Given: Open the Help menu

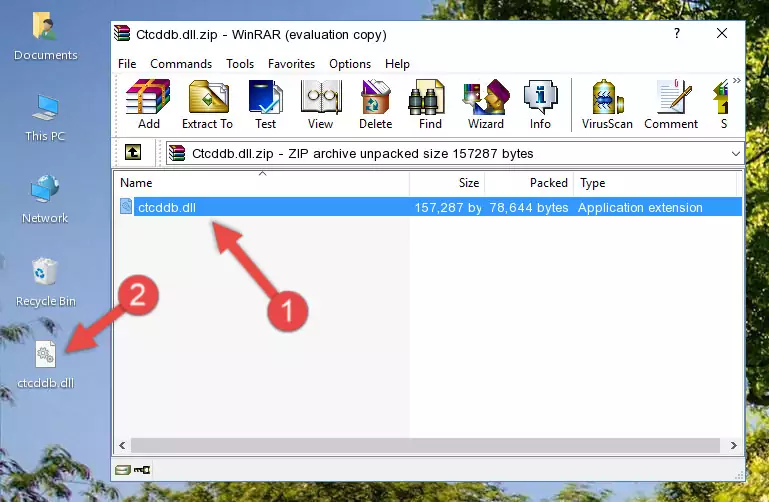Looking at the screenshot, I should tap(397, 64).
